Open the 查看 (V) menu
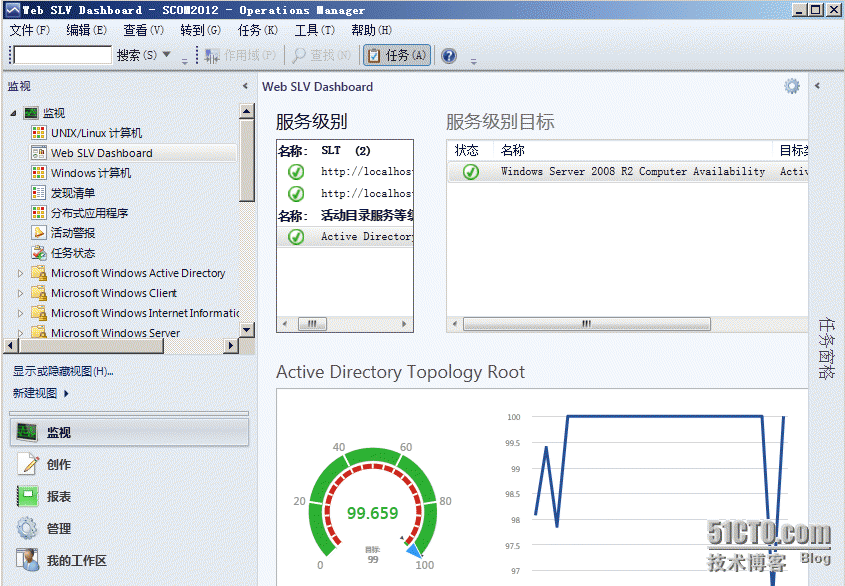 (143, 30)
